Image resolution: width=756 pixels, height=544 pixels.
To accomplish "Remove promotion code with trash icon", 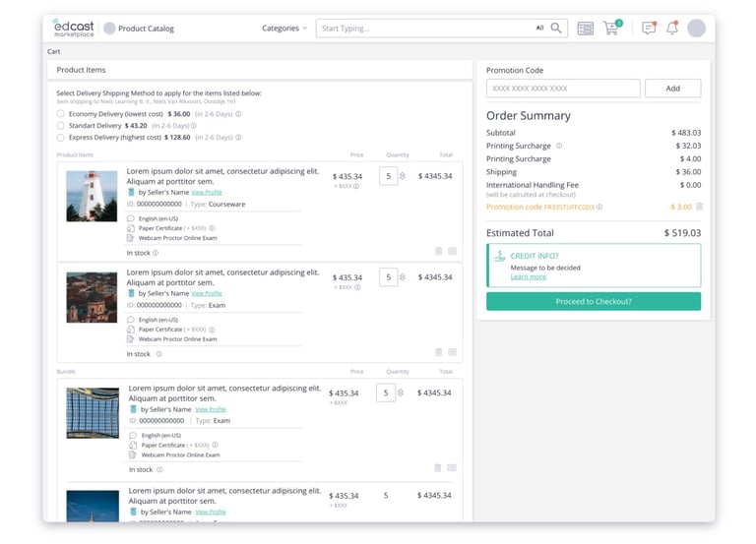I will 699,207.
